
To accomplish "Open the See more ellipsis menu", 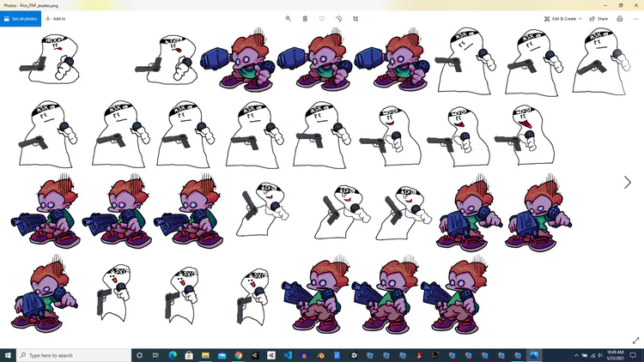I will (635, 19).
